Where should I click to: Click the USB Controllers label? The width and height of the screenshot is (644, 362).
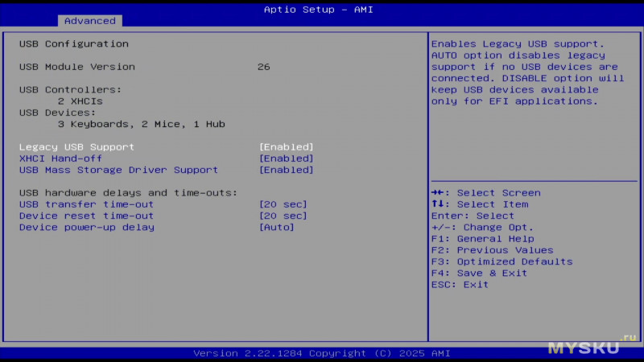pos(70,89)
